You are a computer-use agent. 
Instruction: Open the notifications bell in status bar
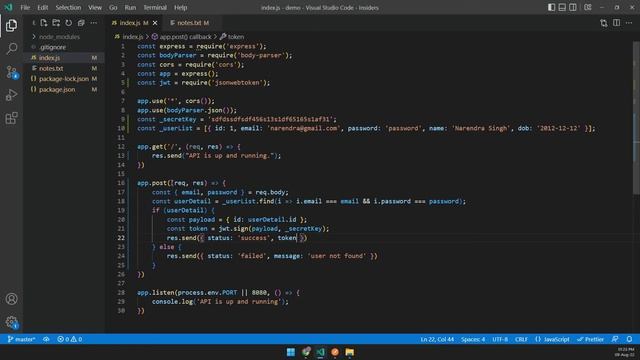pyautogui.click(x=629, y=339)
